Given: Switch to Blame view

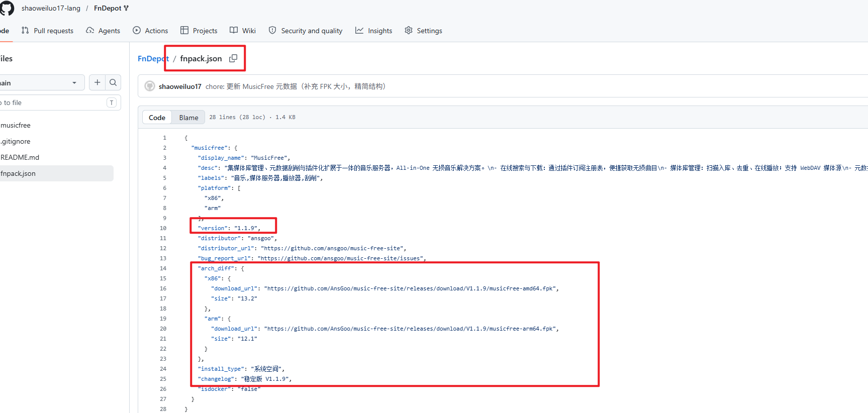Looking at the screenshot, I should pos(188,118).
